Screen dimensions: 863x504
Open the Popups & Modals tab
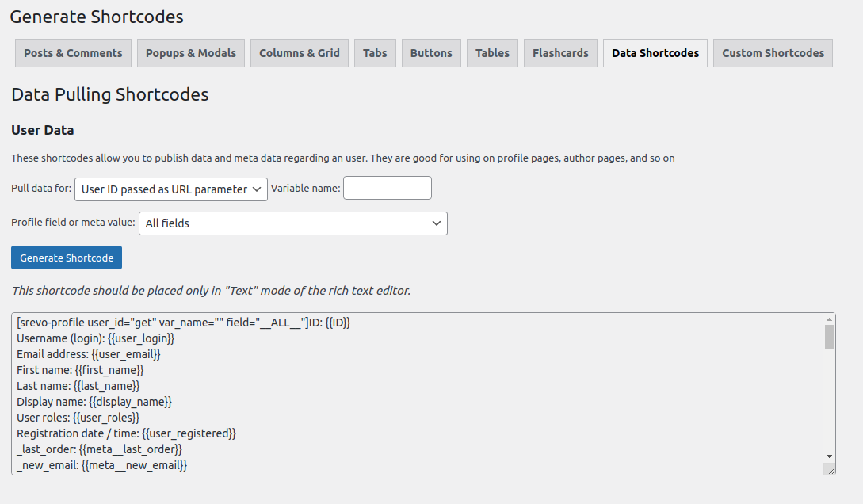(x=190, y=52)
